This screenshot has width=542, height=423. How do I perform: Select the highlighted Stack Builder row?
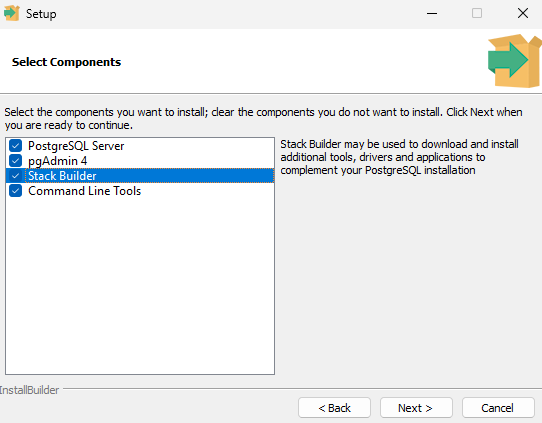(x=140, y=176)
